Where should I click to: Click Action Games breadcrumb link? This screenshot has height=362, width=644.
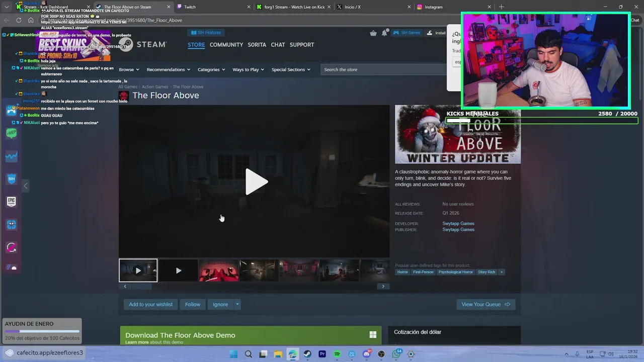pos(155,86)
